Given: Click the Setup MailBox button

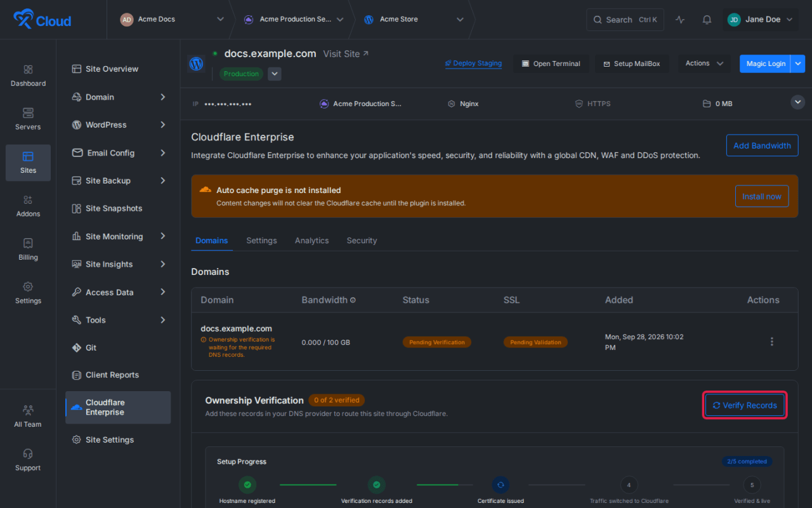Looking at the screenshot, I should click(x=631, y=63).
